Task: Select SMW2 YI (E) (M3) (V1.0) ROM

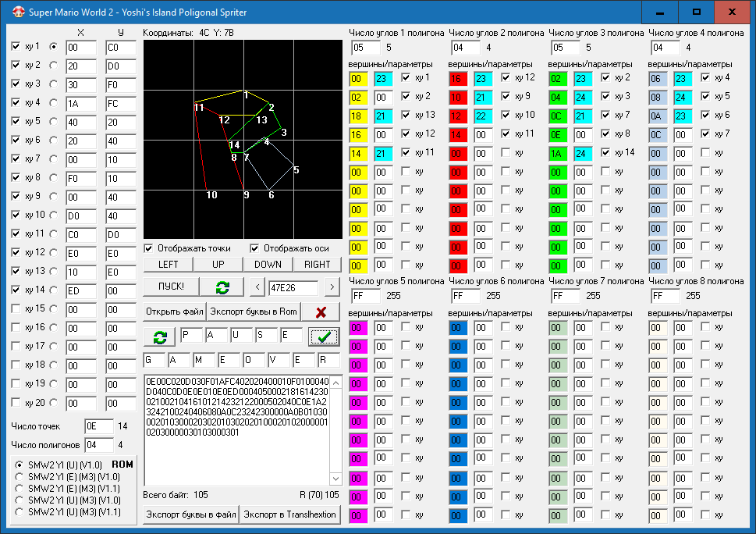Action: 19,476
